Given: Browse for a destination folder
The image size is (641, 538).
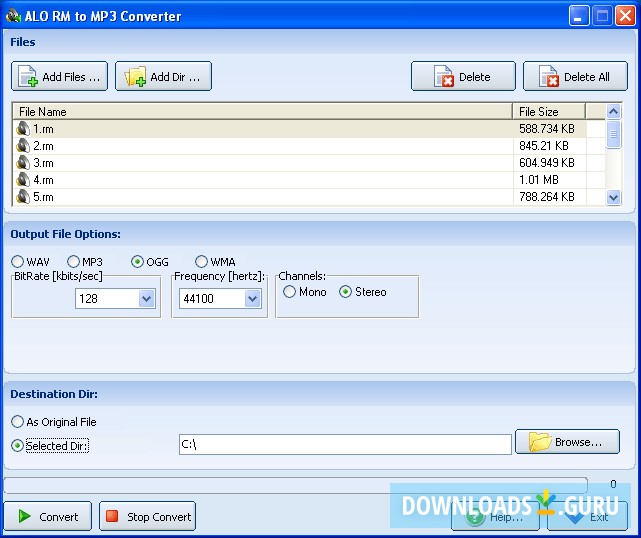Looking at the screenshot, I should coord(567,442).
